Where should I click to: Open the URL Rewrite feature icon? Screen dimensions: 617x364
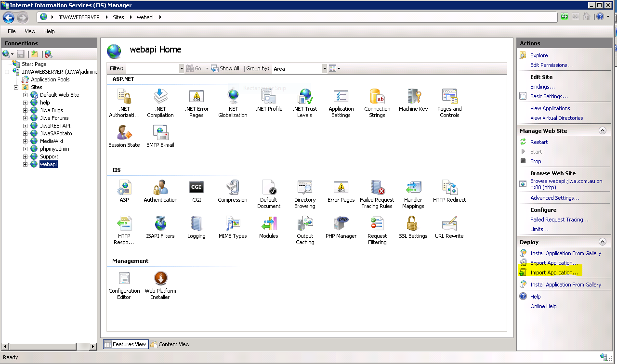point(449,225)
